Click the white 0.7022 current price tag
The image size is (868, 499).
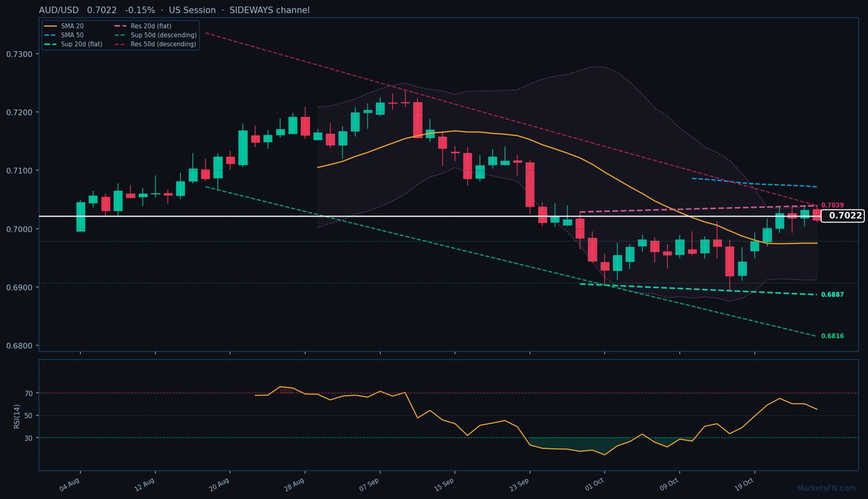coord(844,216)
